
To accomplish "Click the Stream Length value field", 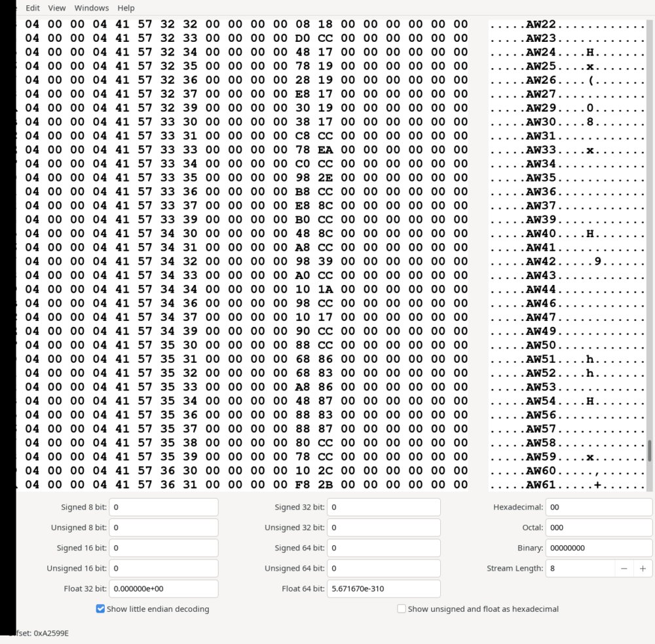I will click(580, 569).
